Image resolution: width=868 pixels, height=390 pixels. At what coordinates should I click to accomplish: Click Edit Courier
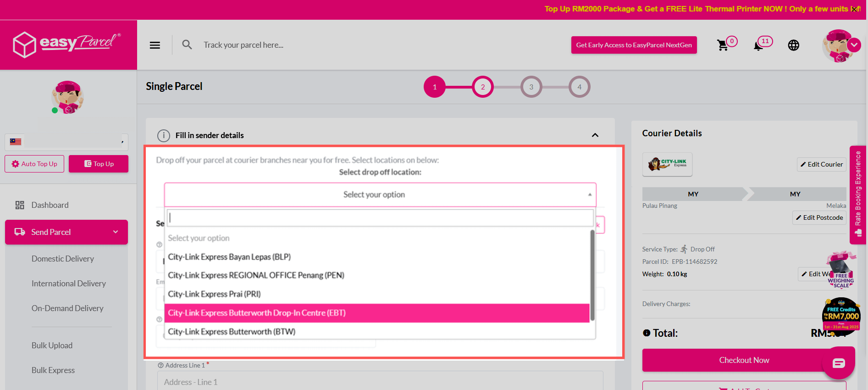click(822, 164)
